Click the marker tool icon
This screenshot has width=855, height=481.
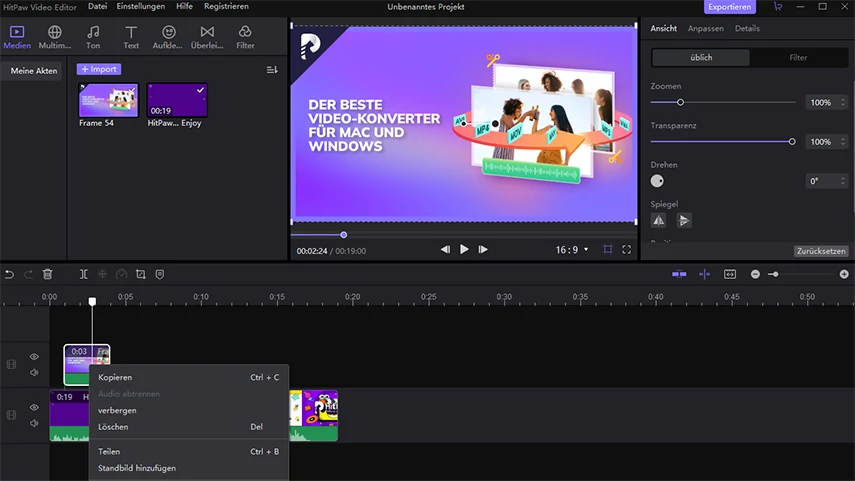[160, 274]
